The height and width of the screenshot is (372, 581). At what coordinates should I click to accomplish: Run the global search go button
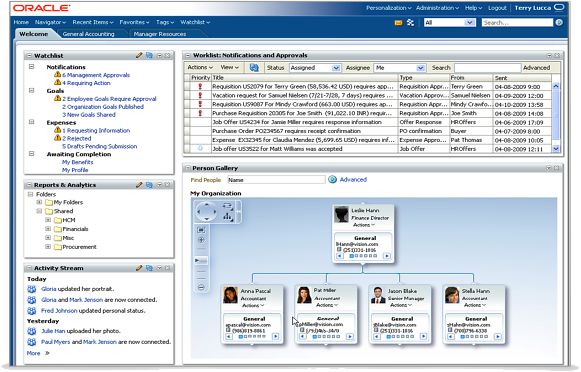tap(559, 23)
